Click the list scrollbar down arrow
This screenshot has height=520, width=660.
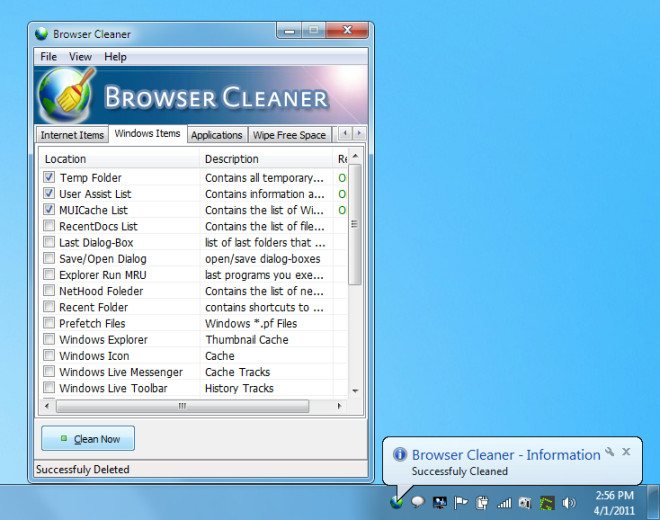tap(355, 391)
